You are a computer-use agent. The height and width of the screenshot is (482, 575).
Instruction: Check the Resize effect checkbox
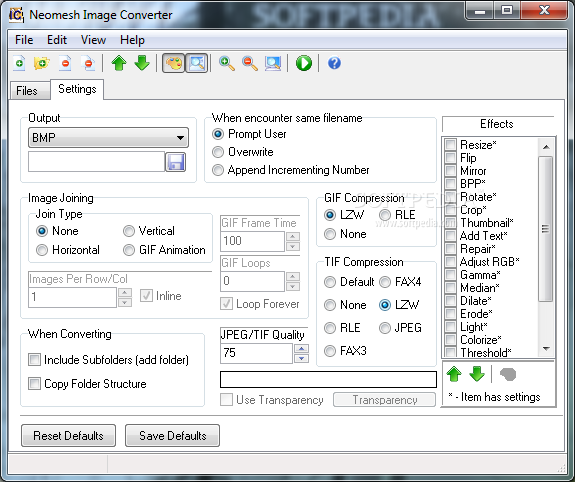(450, 145)
